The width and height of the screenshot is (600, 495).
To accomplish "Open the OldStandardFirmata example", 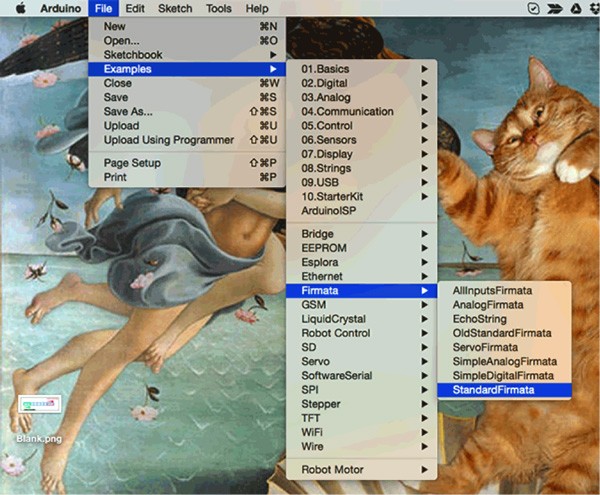I will (x=504, y=333).
